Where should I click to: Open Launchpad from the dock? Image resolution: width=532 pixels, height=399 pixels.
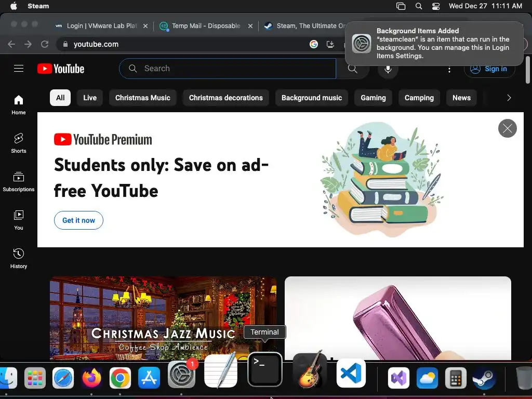coord(35,378)
